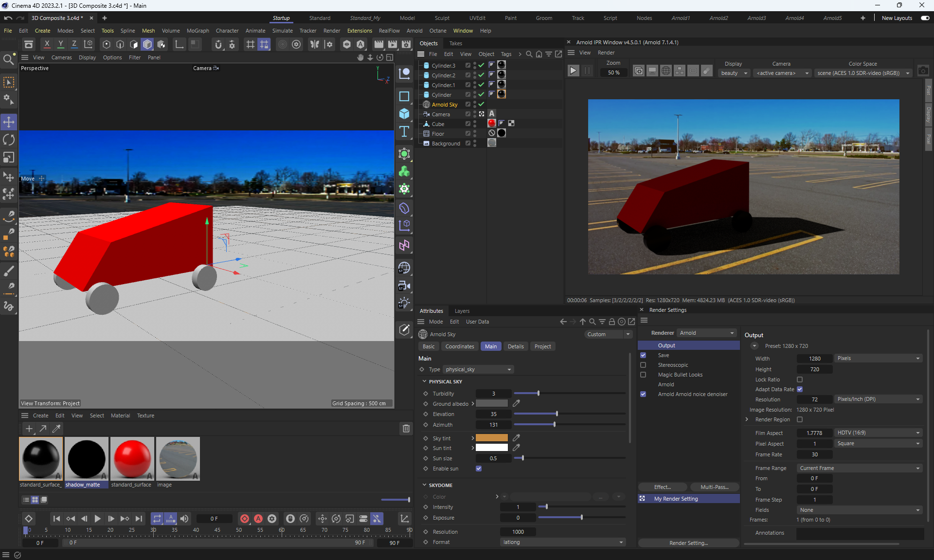Click the delete material trash icon

[406, 429]
